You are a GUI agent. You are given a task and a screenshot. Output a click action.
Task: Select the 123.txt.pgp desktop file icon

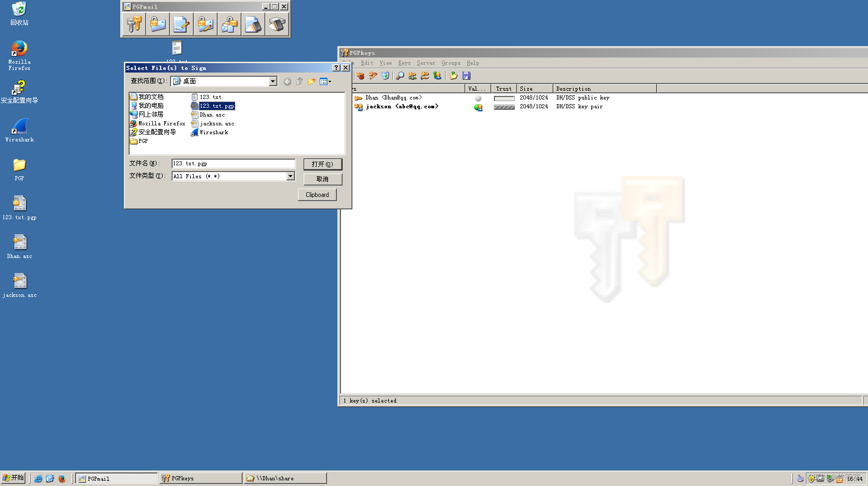(20, 207)
